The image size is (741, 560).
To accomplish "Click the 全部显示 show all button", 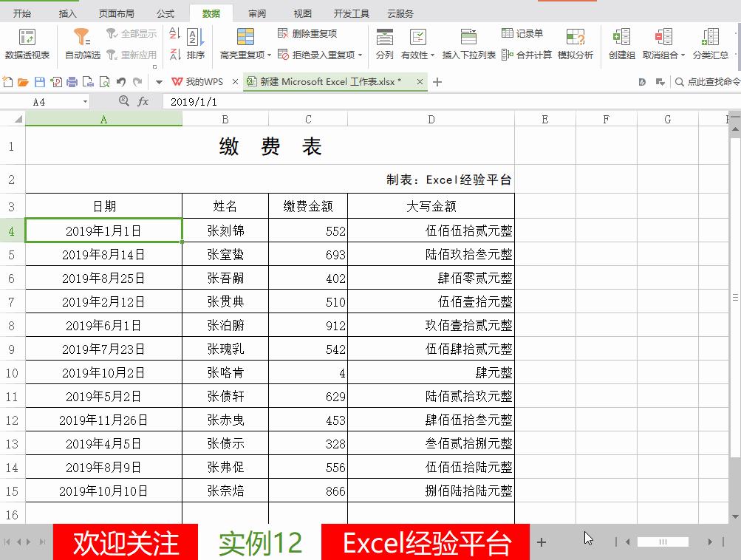I will point(132,33).
